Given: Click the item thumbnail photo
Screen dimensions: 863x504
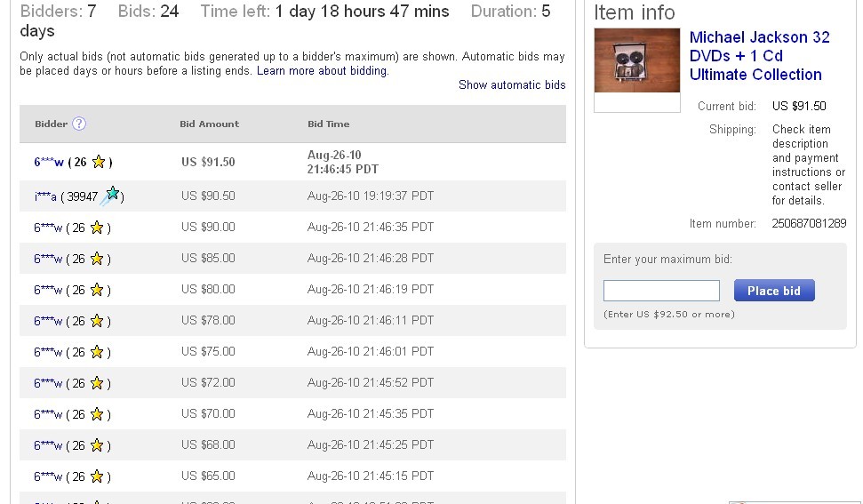Looking at the screenshot, I should [636, 60].
